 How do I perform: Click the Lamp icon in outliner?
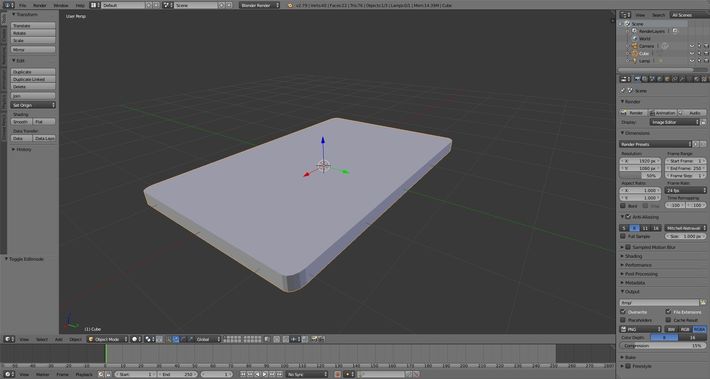(x=634, y=61)
